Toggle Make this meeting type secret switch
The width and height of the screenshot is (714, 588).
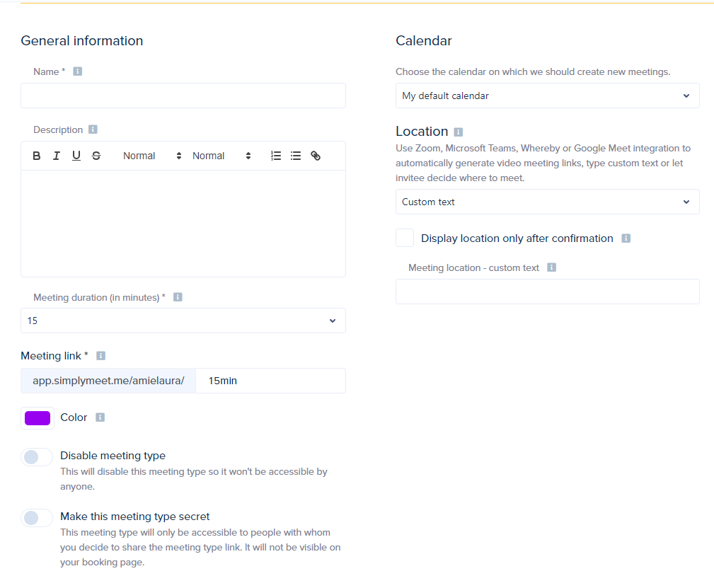pos(37,517)
